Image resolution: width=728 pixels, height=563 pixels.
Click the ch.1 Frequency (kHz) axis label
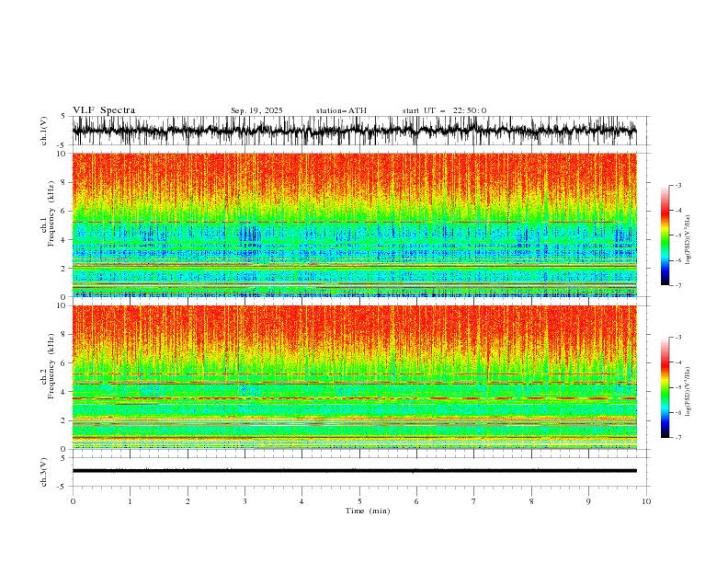[48, 213]
